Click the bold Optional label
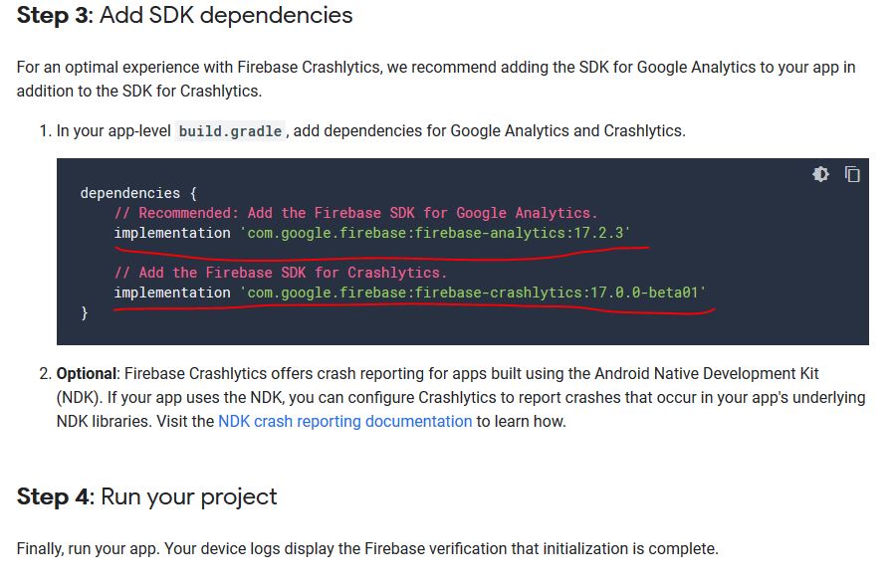893x588 pixels. 87,373
